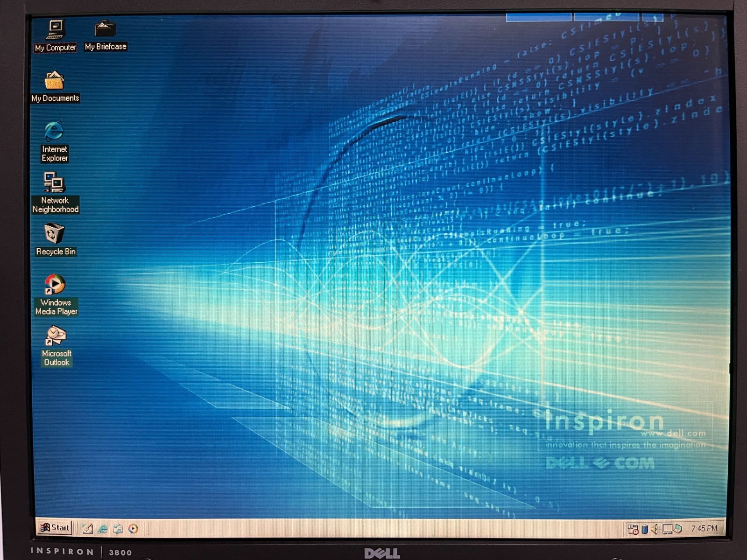
Task: Click the battery power meter tray icon
Action: [645, 529]
